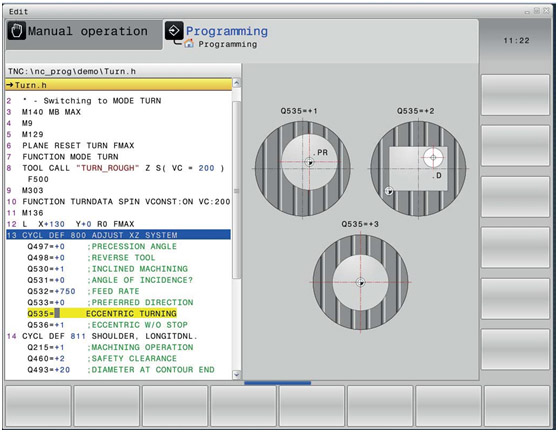Screen dimensions: 558x432
Task: Click the Q535=+3 eccentric turning illustration
Action: [360, 282]
